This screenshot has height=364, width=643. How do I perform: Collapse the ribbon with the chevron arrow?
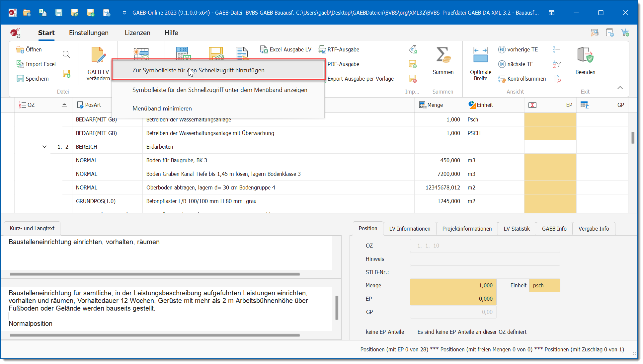point(620,88)
